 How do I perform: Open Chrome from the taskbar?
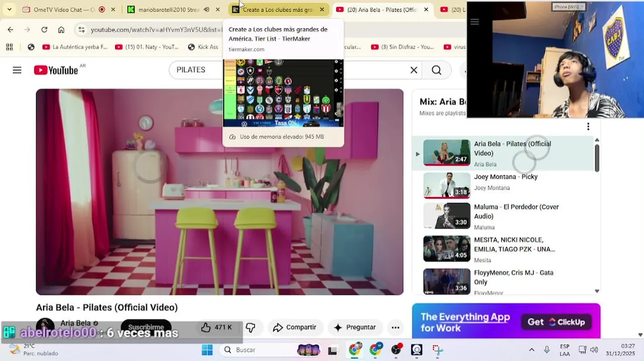355,350
